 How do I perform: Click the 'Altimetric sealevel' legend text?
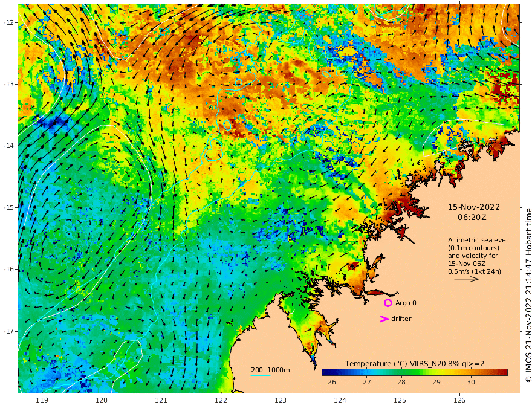click(478, 240)
